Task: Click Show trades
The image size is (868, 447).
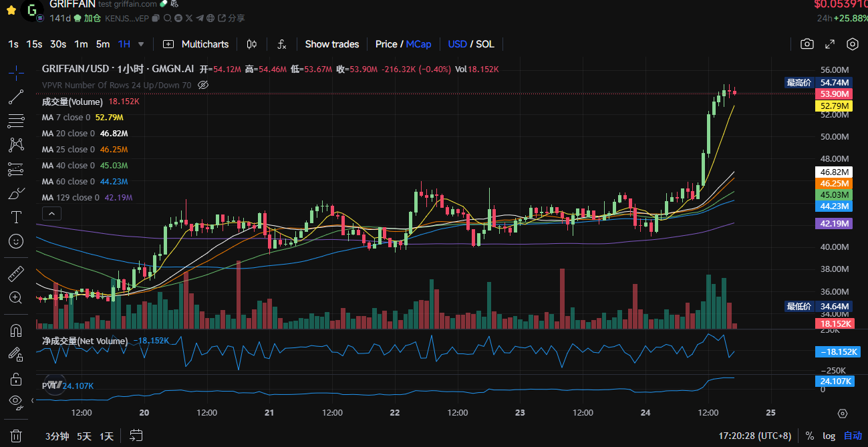Action: tap(331, 44)
